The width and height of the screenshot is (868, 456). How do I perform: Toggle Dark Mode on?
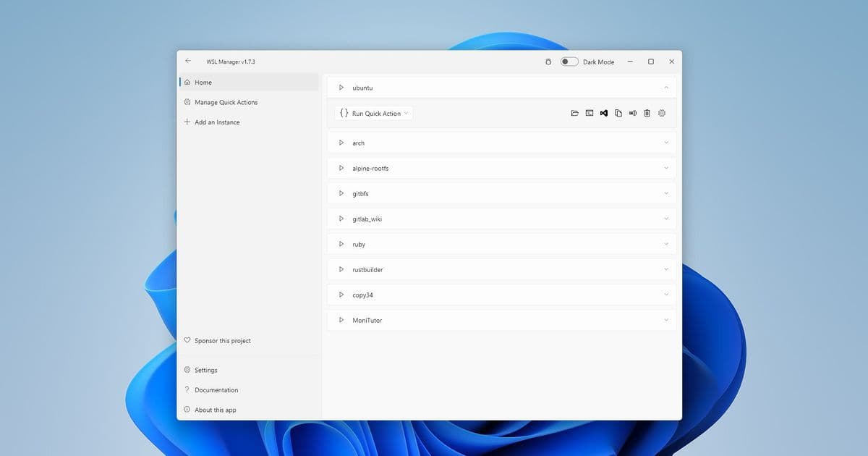569,62
